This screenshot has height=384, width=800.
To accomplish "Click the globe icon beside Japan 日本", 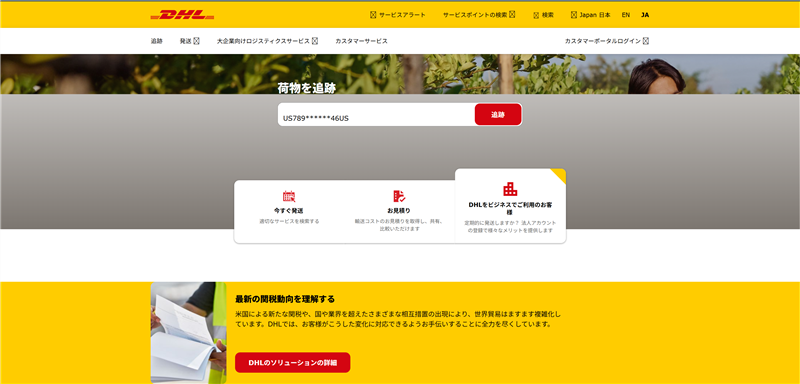I will click(574, 15).
